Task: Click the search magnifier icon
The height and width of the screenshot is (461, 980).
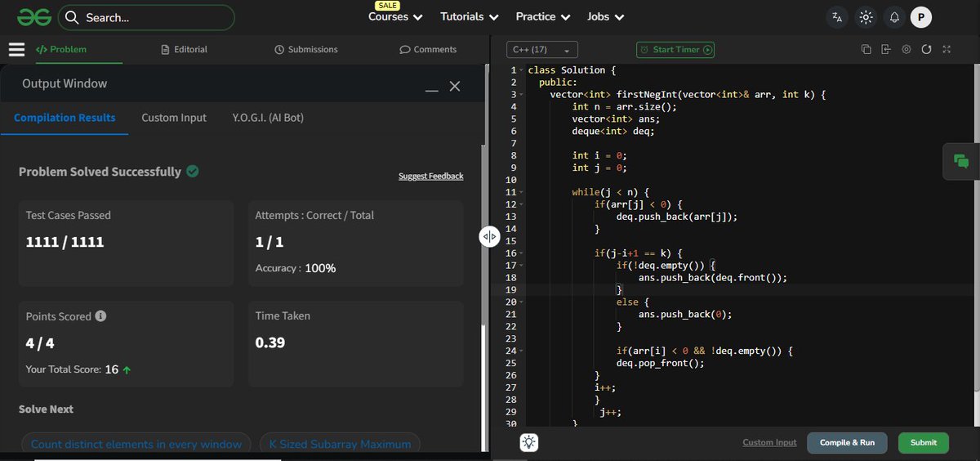Action: 72,17
